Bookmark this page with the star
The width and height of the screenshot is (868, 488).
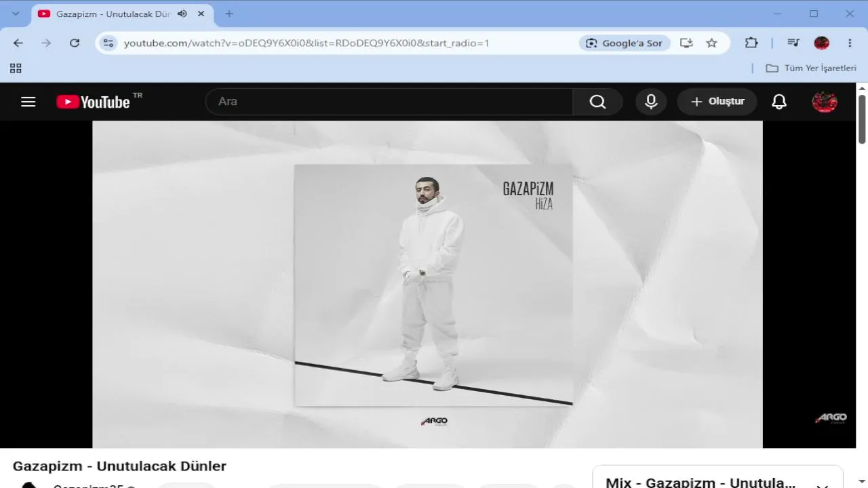click(711, 43)
